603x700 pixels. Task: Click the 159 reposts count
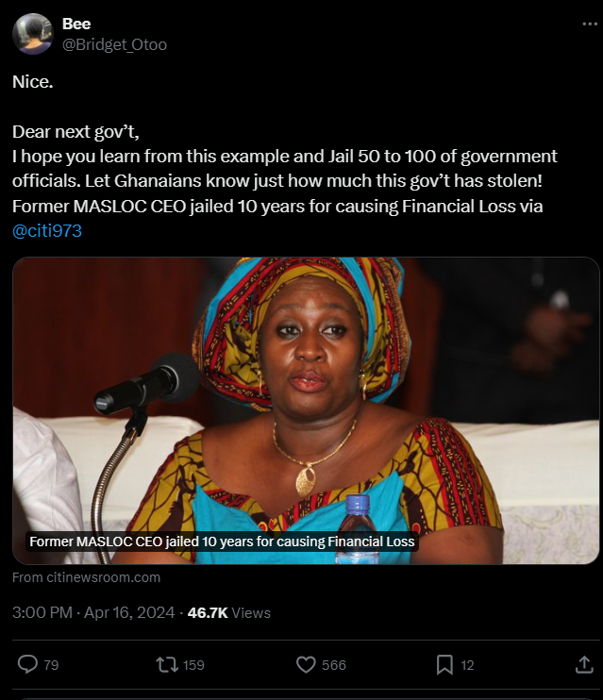coord(193,665)
